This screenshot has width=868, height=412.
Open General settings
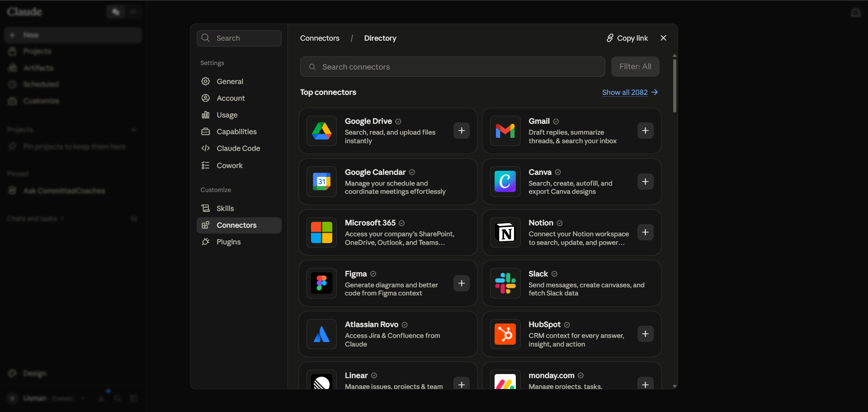pyautogui.click(x=239, y=81)
